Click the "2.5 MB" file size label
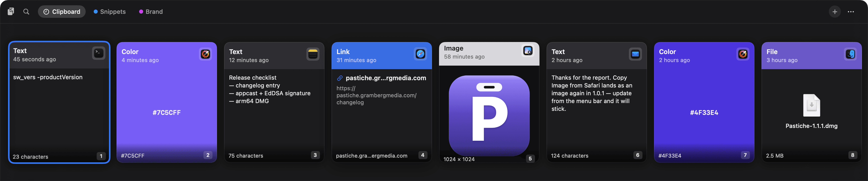Image resolution: width=868 pixels, height=181 pixels. coord(774,156)
